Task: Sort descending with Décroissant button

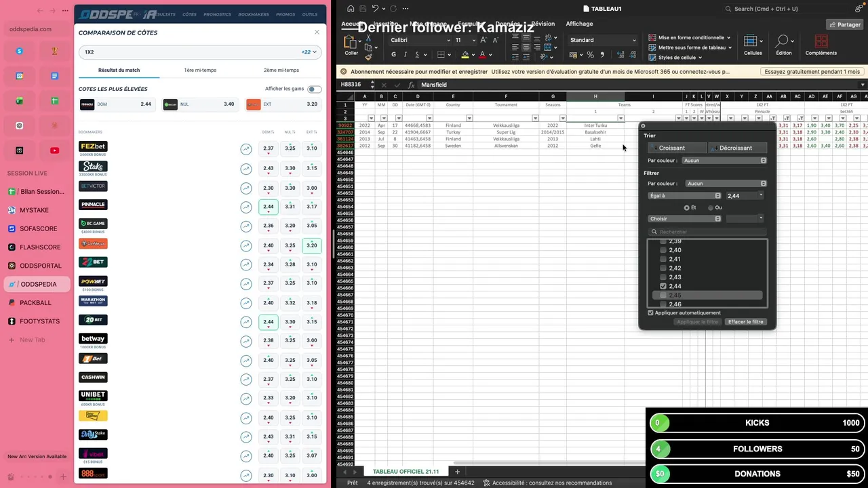Action: pyautogui.click(x=737, y=148)
